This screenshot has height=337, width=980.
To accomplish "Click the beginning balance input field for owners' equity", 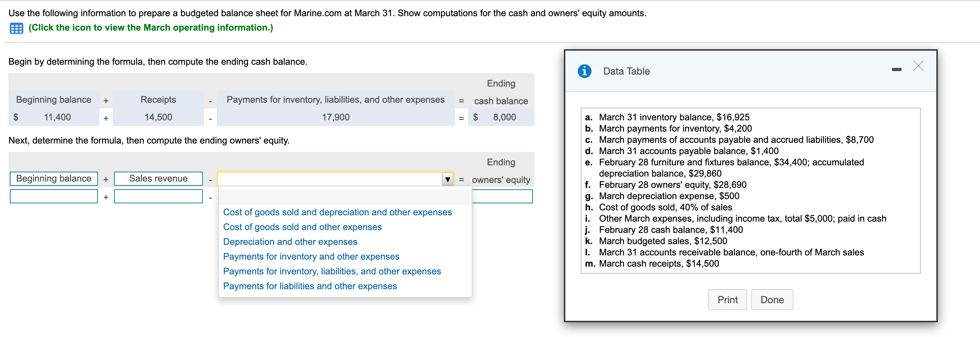I will coord(54,196).
